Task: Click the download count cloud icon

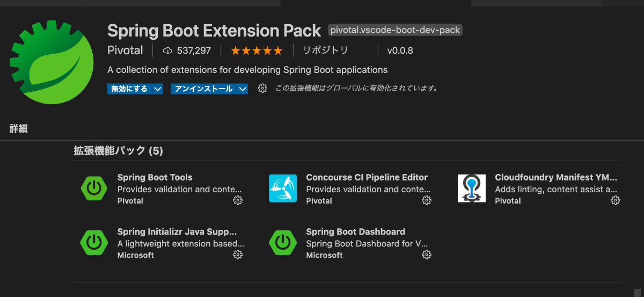Action: tap(167, 50)
